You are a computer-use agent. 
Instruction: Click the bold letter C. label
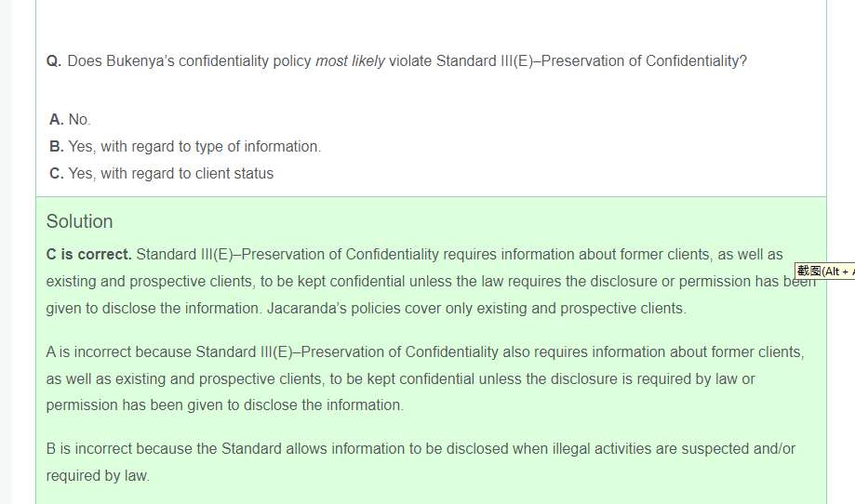pyautogui.click(x=57, y=174)
